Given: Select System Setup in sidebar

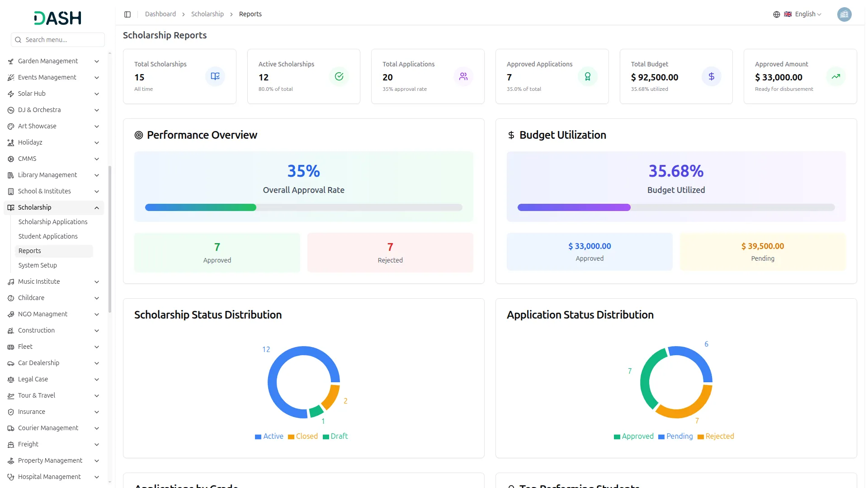Looking at the screenshot, I should point(38,265).
